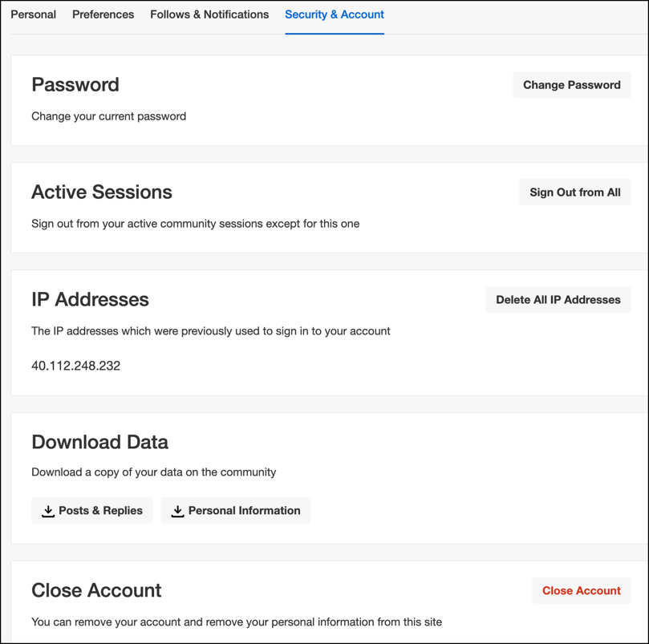649x644 pixels.
Task: Click the Change Password button
Action: [571, 84]
